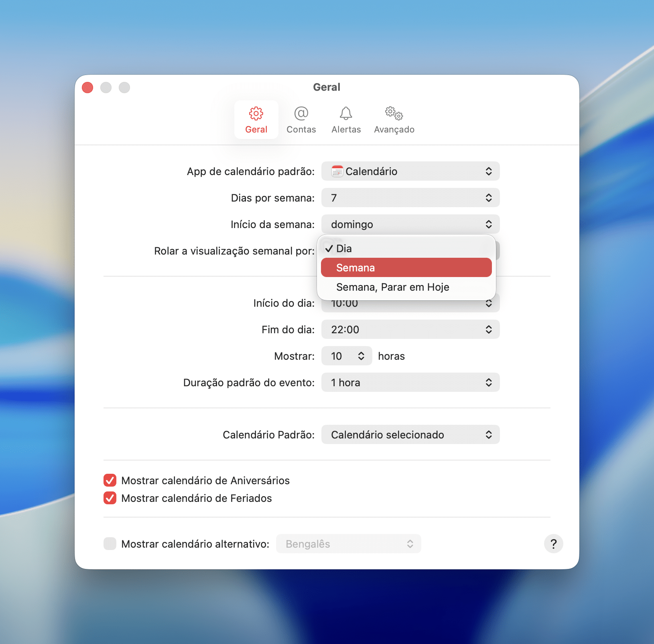The width and height of the screenshot is (654, 644).
Task: Open Duração padrão do evento dropdown
Action: (x=410, y=383)
